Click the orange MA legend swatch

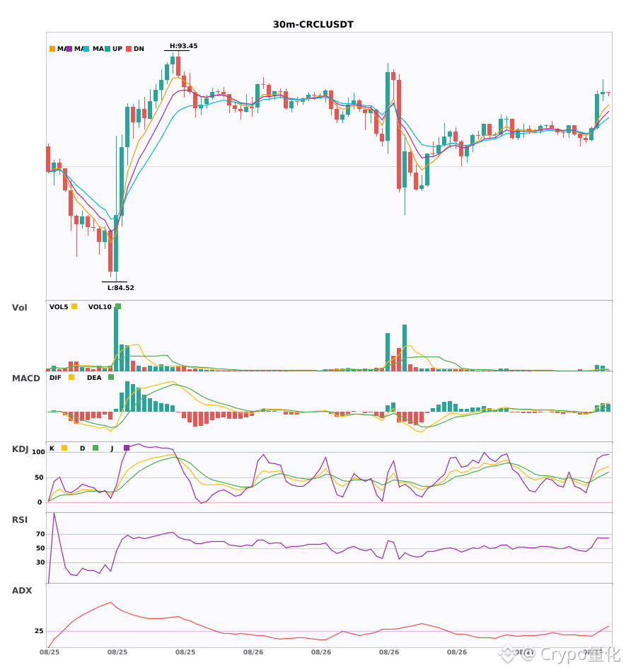(x=52, y=49)
